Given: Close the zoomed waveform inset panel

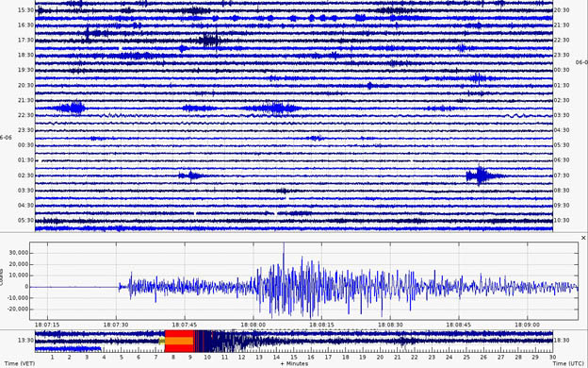Looking at the screenshot, I should (583, 238).
